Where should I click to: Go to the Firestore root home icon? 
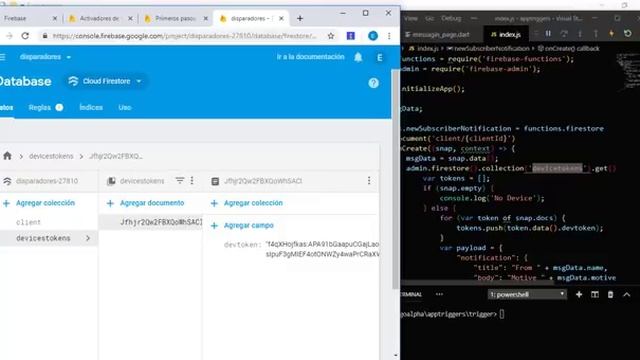(x=7, y=156)
